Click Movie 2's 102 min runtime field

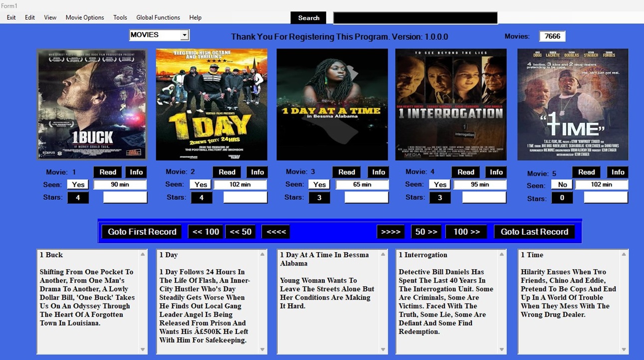click(240, 185)
